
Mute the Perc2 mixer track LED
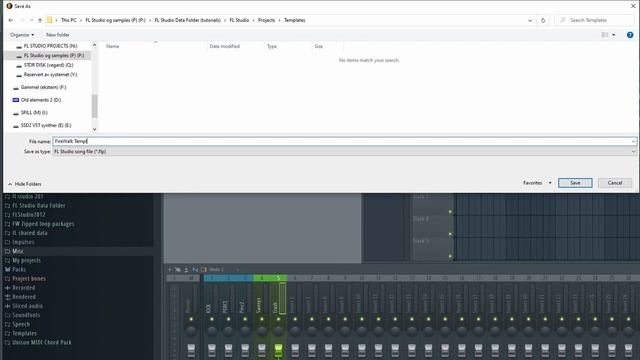click(245, 319)
